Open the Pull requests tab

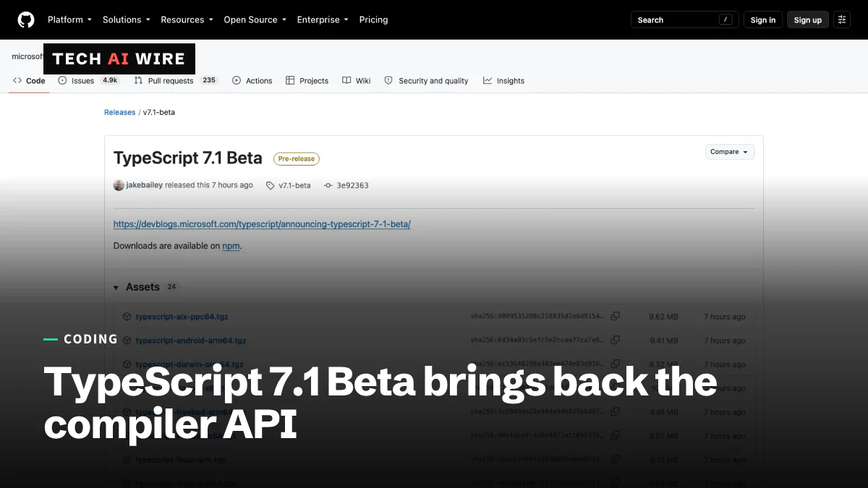click(x=176, y=80)
